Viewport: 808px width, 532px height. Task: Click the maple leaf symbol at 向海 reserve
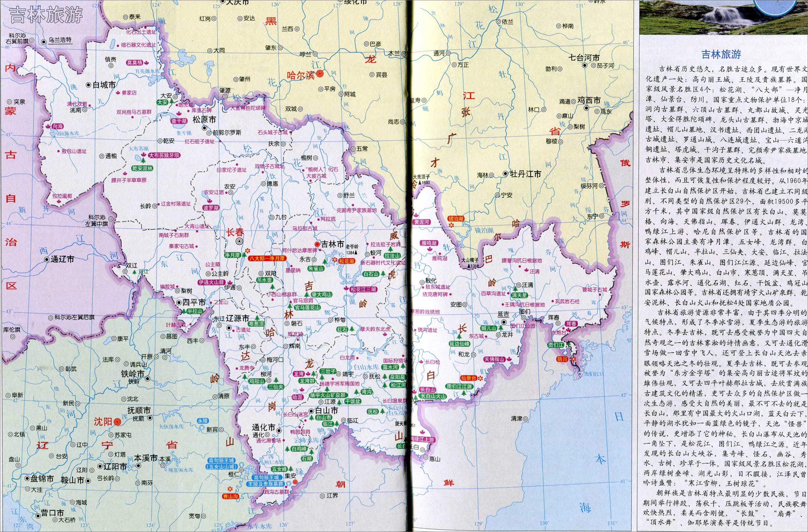click(x=48, y=127)
